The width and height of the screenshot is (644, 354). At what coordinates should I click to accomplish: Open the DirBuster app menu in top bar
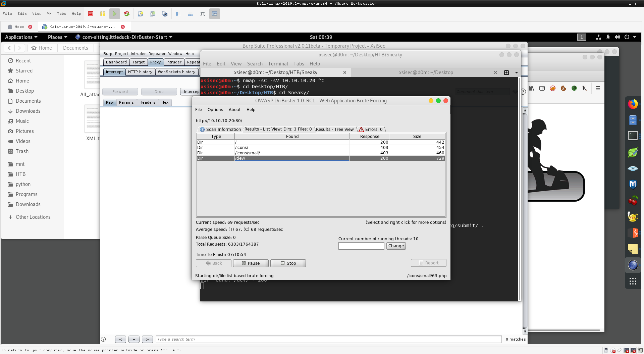[124, 37]
